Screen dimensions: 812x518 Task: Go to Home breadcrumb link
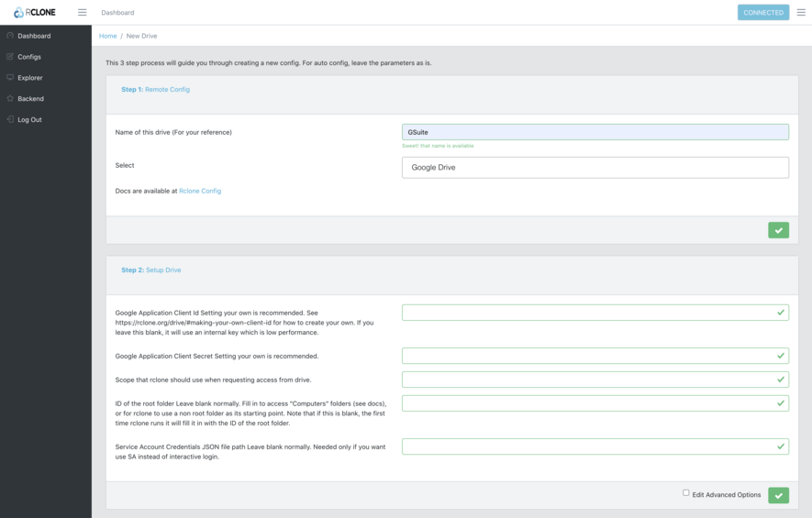tap(108, 36)
